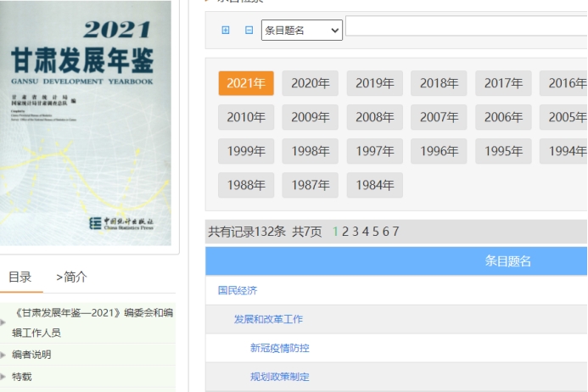Jump to page 7 of results
Screen dimensions: 588x392
395,232
